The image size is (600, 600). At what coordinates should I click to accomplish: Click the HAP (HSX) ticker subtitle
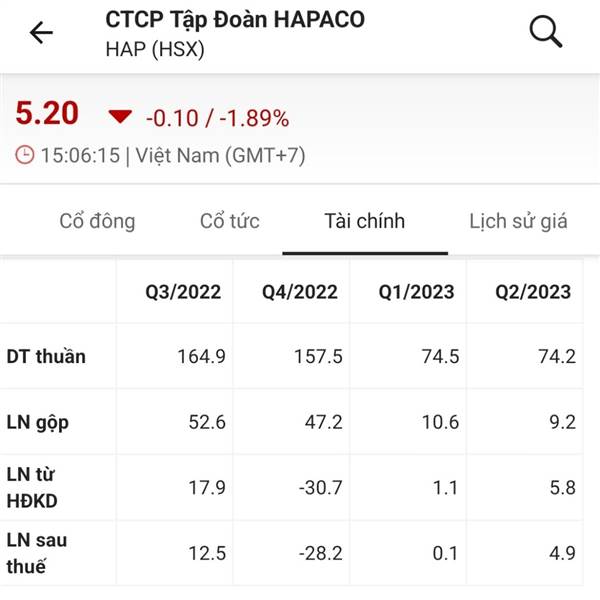(x=155, y=49)
